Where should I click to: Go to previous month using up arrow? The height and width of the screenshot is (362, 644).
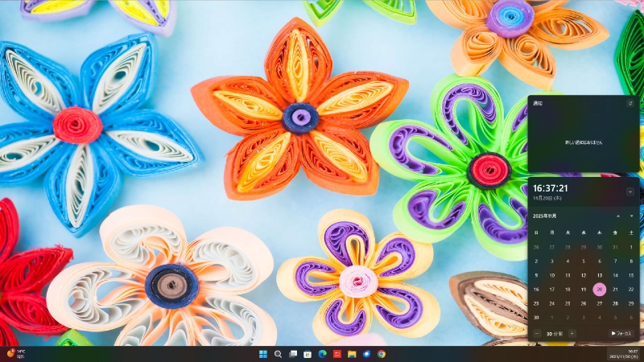[617, 216]
